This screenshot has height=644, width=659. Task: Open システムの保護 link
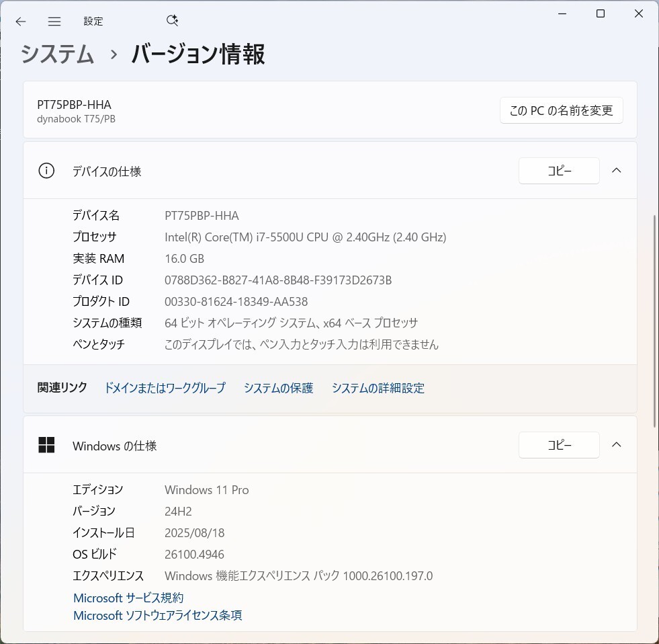279,388
